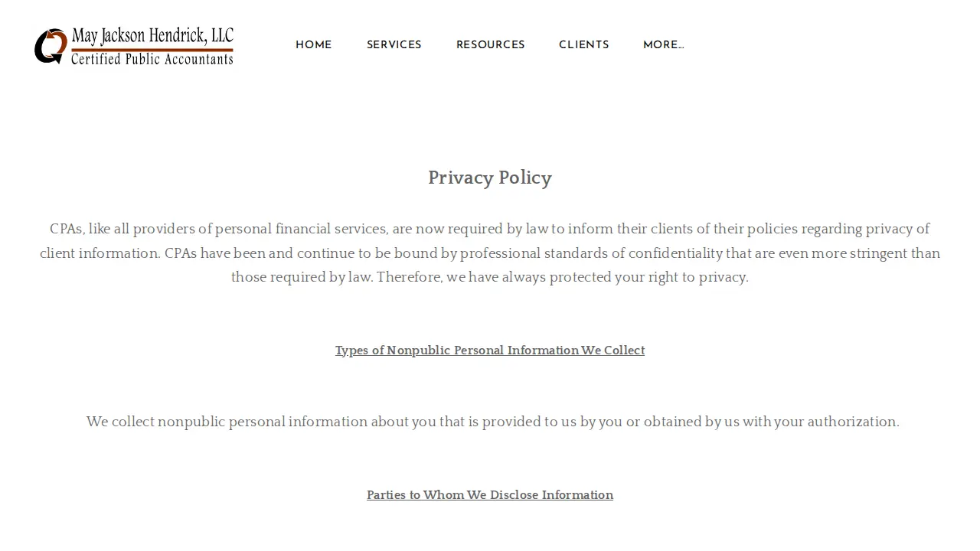Open the SERVICES menu

click(x=394, y=45)
